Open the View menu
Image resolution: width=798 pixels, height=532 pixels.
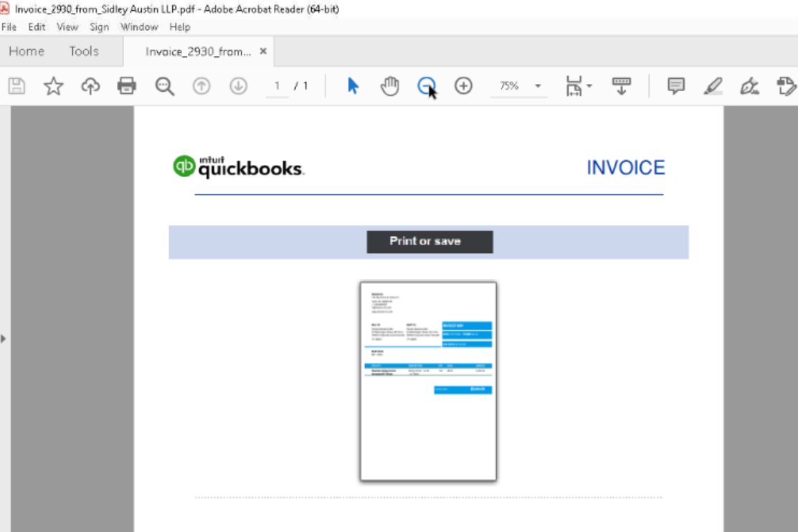coord(67,27)
